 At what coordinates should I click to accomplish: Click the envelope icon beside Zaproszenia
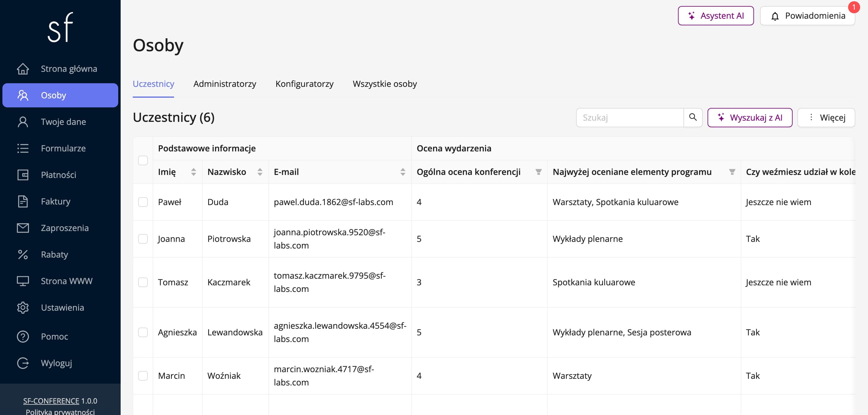coord(23,228)
